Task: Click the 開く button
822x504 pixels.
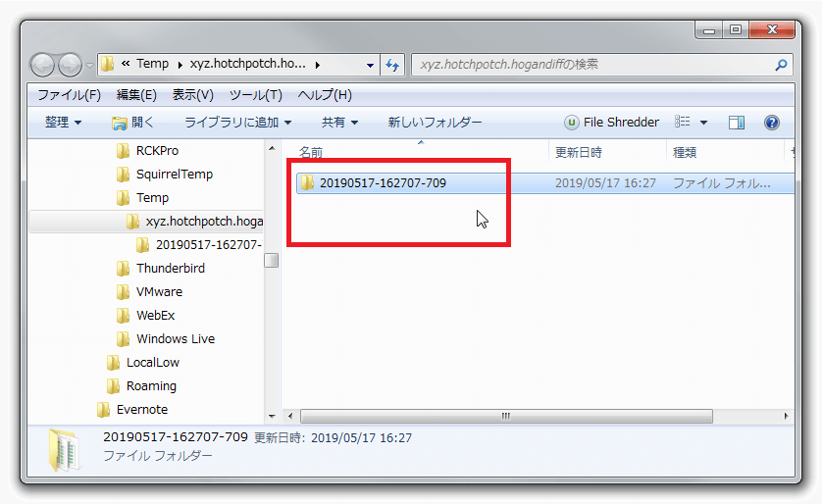Action: pos(133,123)
